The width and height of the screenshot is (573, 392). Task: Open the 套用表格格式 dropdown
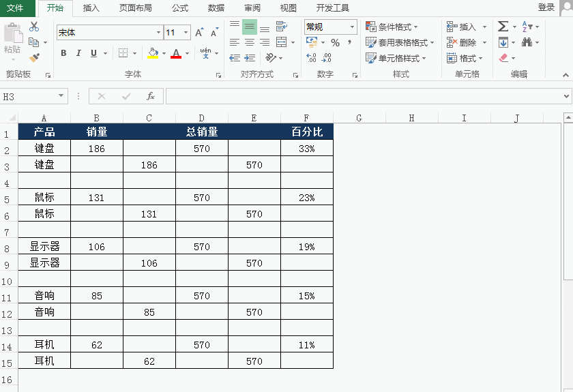point(400,42)
